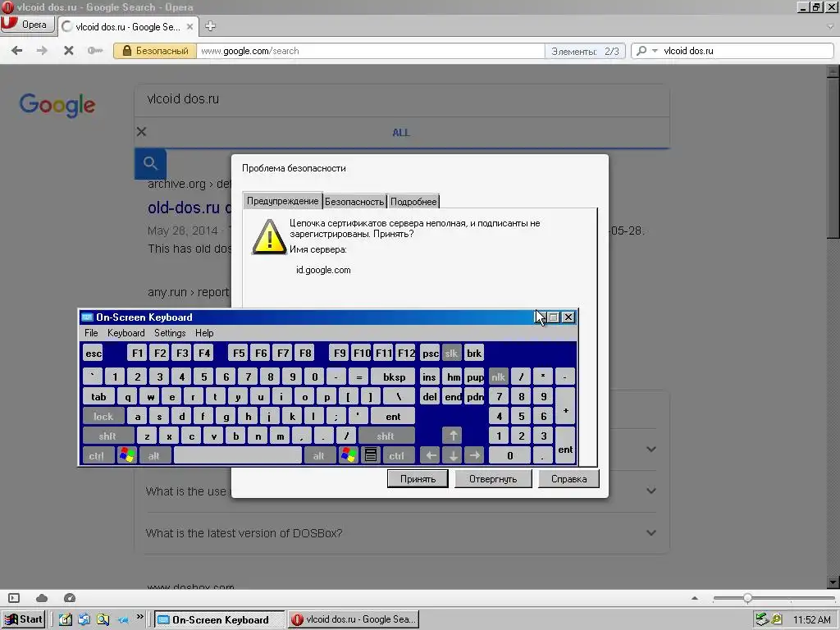The height and width of the screenshot is (630, 840).
Task: Open search engine dropdown arrow in search field
Action: 655,51
